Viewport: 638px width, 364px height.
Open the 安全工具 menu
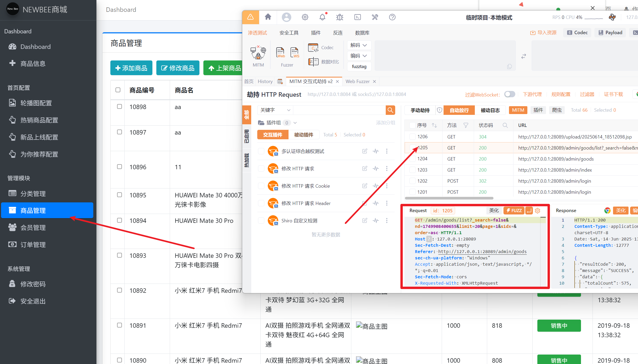[289, 33]
